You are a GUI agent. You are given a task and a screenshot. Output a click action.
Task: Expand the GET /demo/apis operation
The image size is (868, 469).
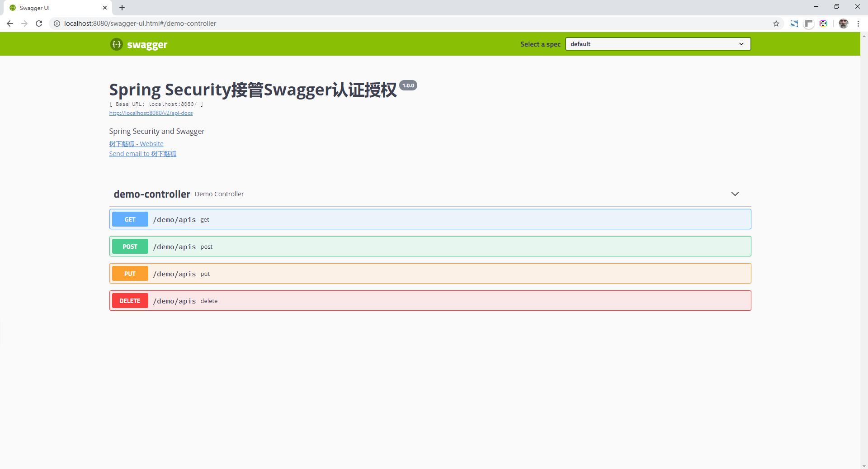click(x=429, y=219)
